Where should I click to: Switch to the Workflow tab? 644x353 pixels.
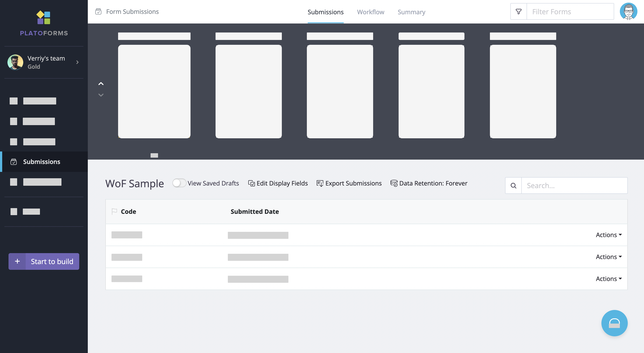tap(370, 12)
